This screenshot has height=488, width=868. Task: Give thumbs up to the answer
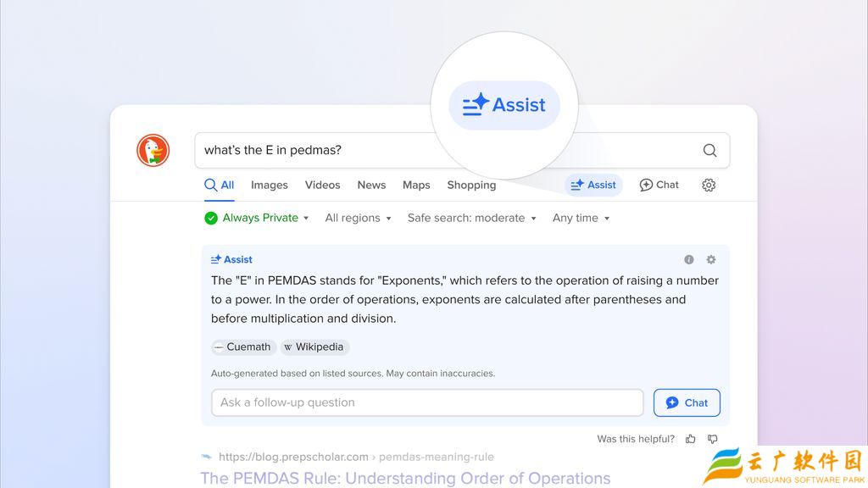691,439
